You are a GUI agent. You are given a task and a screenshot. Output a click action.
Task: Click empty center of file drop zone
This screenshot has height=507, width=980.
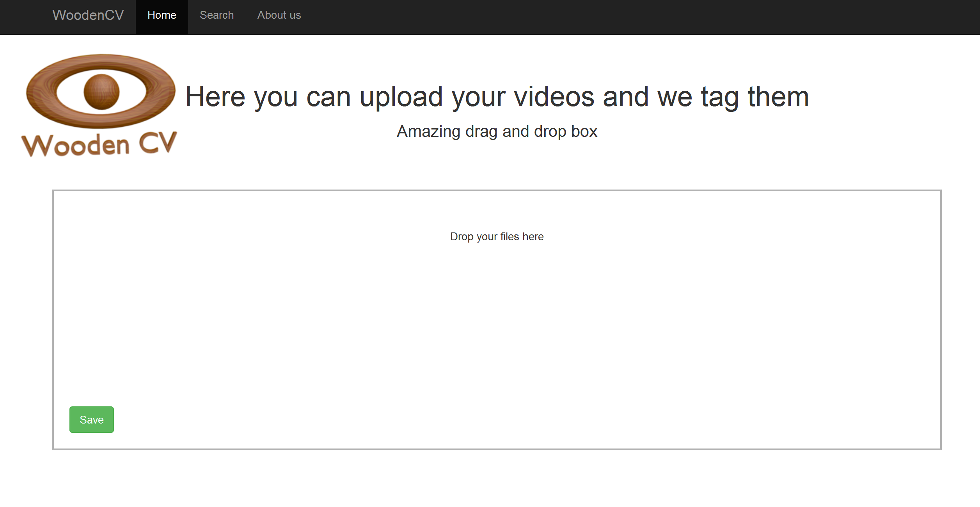coord(497,324)
